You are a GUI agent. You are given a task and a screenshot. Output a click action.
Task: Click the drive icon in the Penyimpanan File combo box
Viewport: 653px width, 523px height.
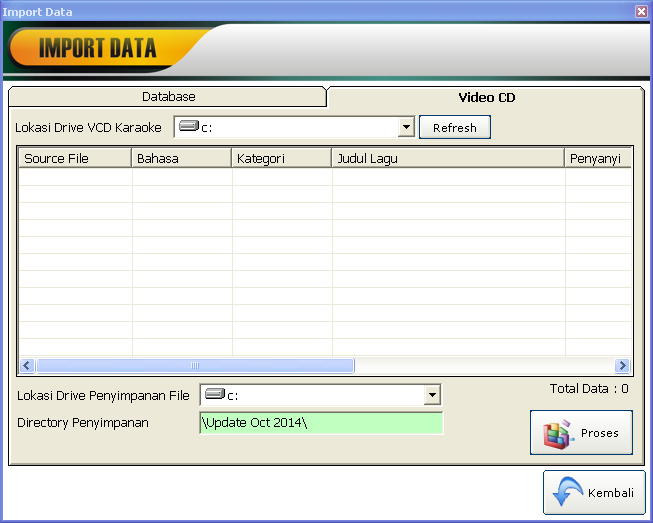(215, 394)
